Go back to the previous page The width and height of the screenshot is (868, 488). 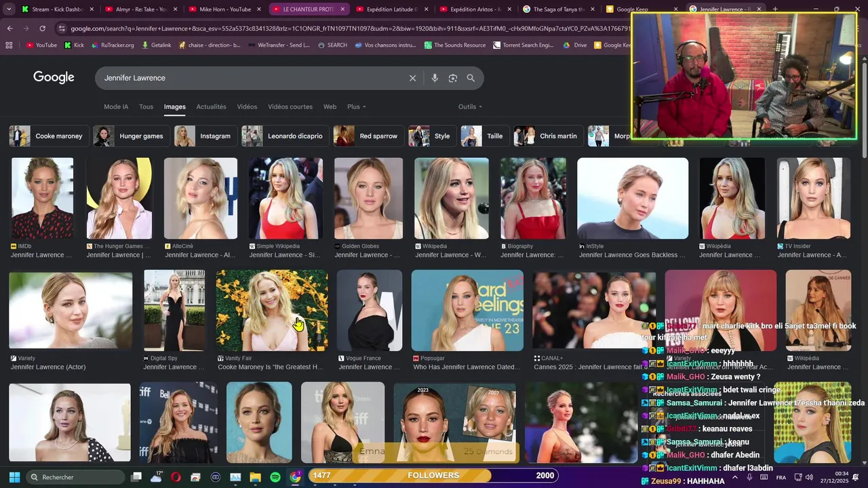[9, 28]
